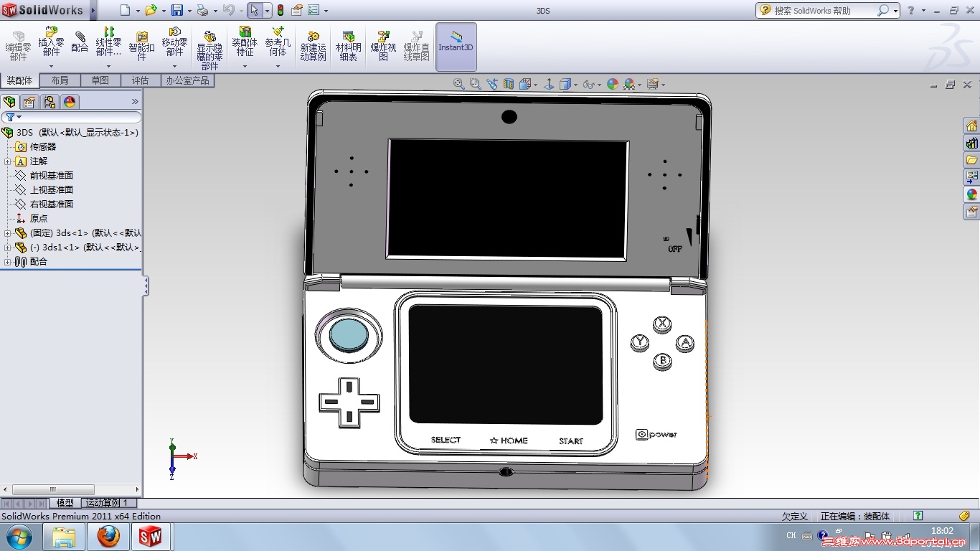
Task: Select 右视基准面 in the feature tree
Action: coord(51,204)
